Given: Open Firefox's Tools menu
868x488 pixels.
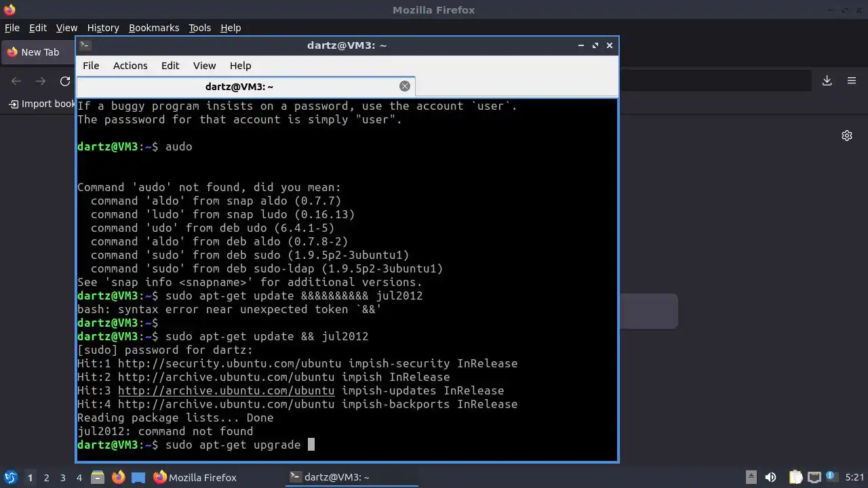Looking at the screenshot, I should (200, 28).
